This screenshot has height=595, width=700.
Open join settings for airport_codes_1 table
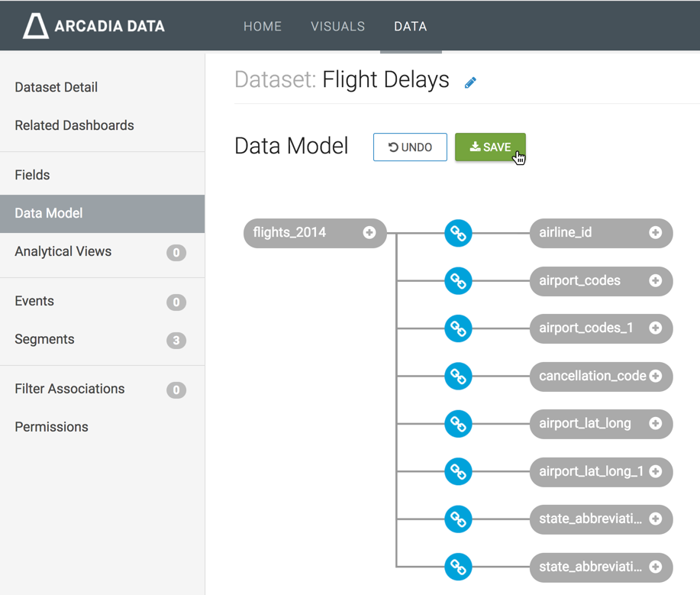458,328
